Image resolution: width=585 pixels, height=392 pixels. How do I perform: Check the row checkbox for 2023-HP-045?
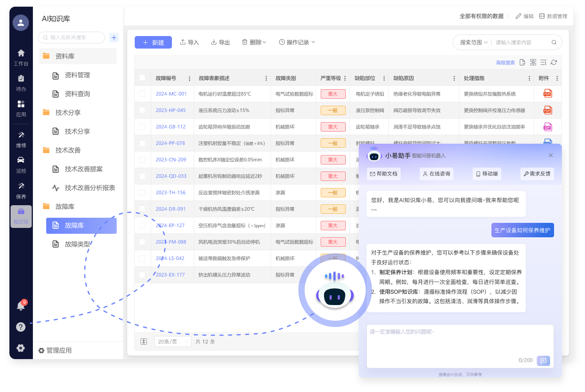(x=142, y=110)
